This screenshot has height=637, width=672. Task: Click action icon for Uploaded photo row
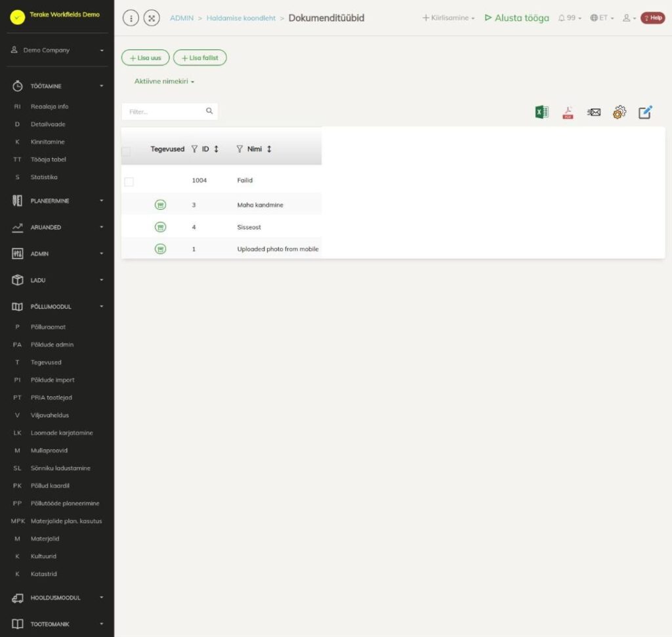160,249
